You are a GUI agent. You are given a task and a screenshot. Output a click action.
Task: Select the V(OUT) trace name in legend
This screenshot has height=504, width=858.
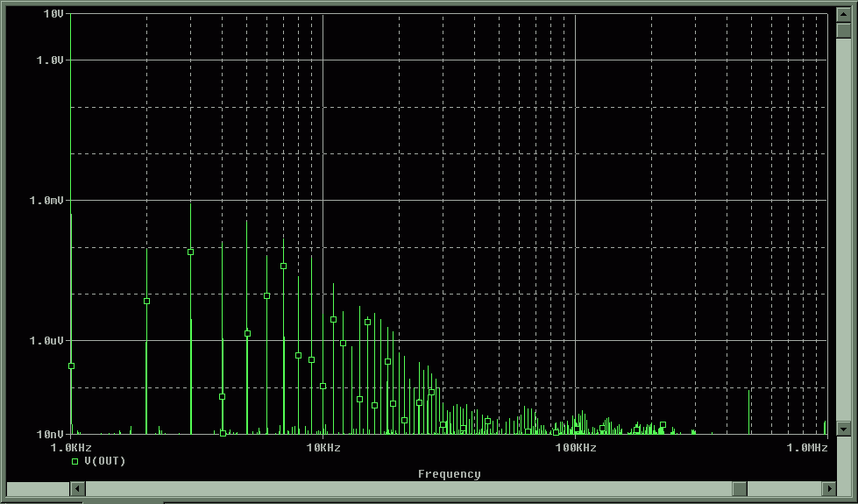(105, 461)
